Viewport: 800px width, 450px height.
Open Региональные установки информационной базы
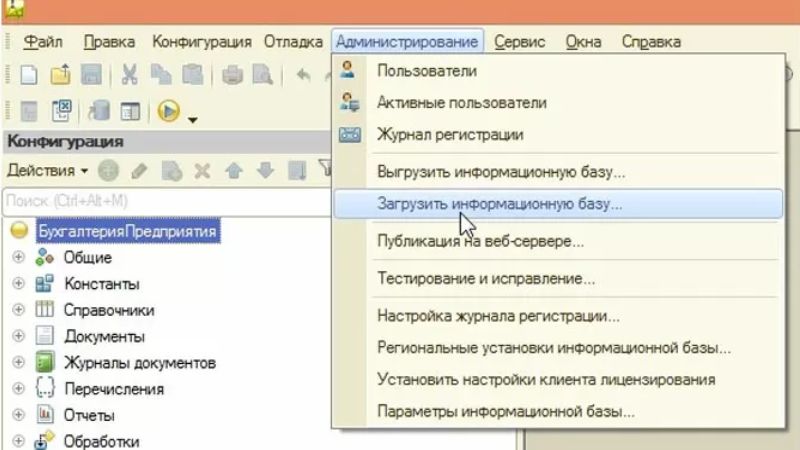(x=558, y=348)
